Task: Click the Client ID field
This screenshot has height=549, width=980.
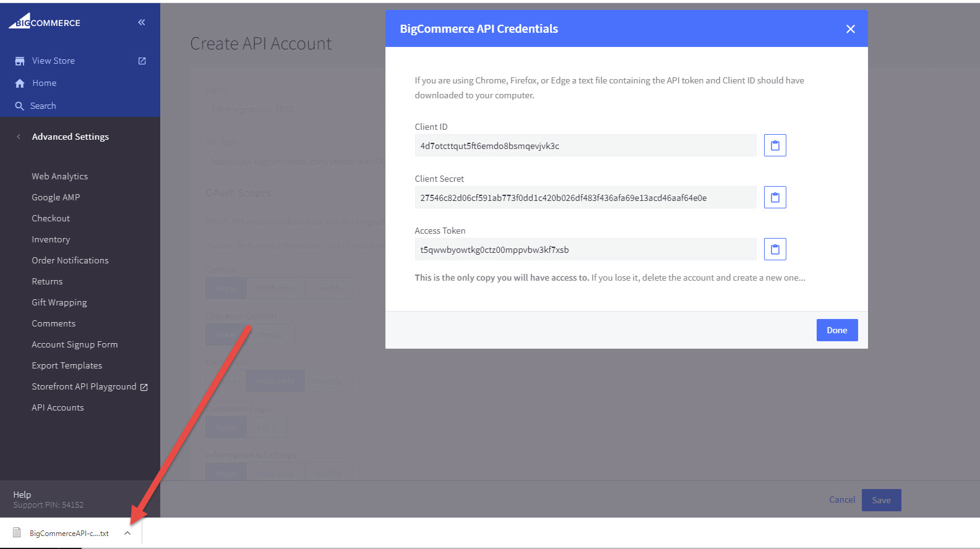Action: coord(585,145)
